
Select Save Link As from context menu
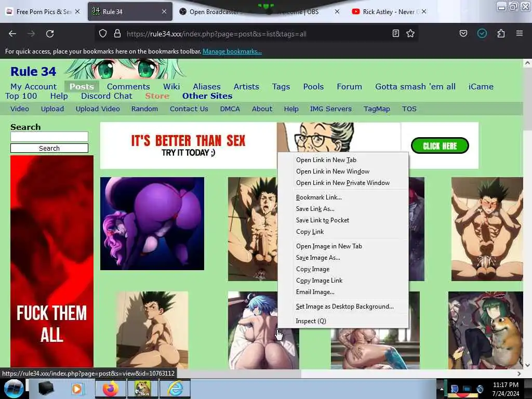(x=343, y=209)
